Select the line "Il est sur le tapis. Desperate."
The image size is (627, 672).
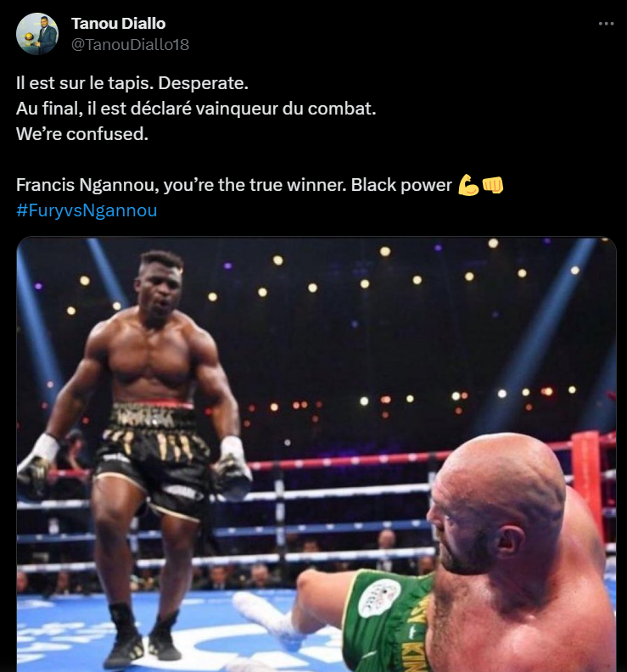132,83
